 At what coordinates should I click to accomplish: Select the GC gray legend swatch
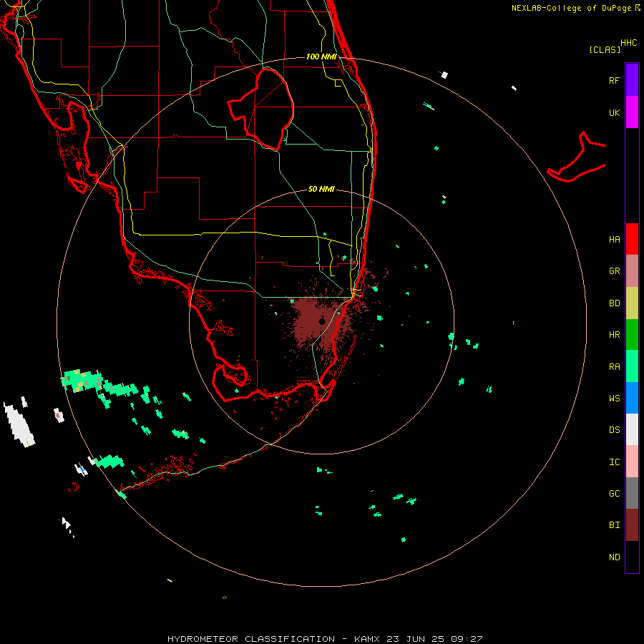pyautogui.click(x=632, y=493)
